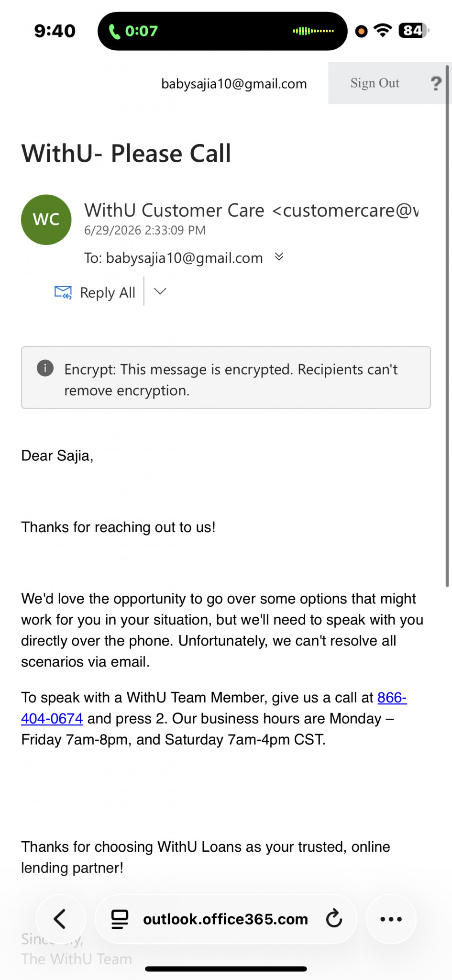Tap the battery indicator in status bar
The width and height of the screenshot is (452, 980).
tap(414, 31)
